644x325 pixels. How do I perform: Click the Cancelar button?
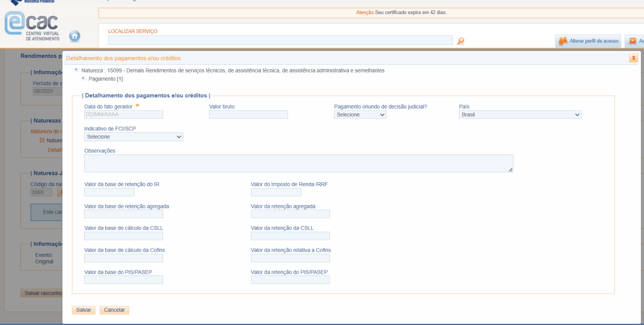pyautogui.click(x=114, y=310)
